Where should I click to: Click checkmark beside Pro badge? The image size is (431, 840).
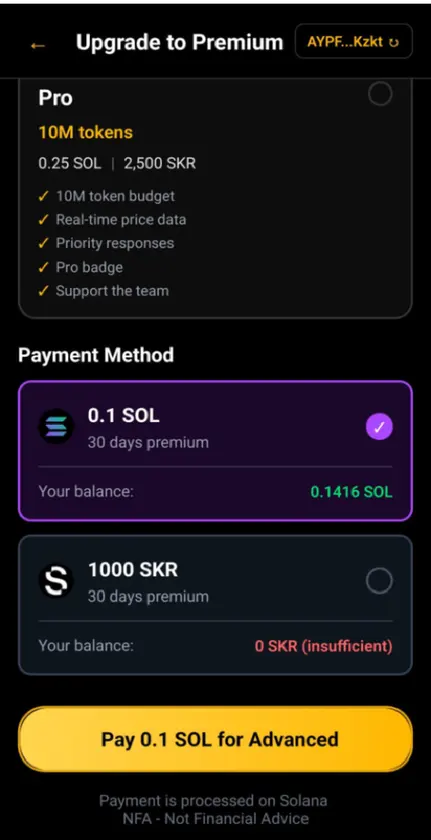pyautogui.click(x=43, y=267)
